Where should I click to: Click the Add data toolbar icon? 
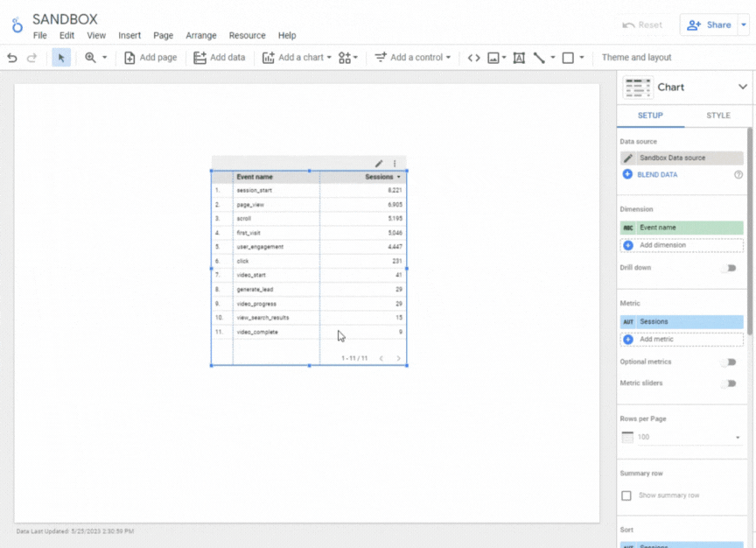(x=199, y=58)
